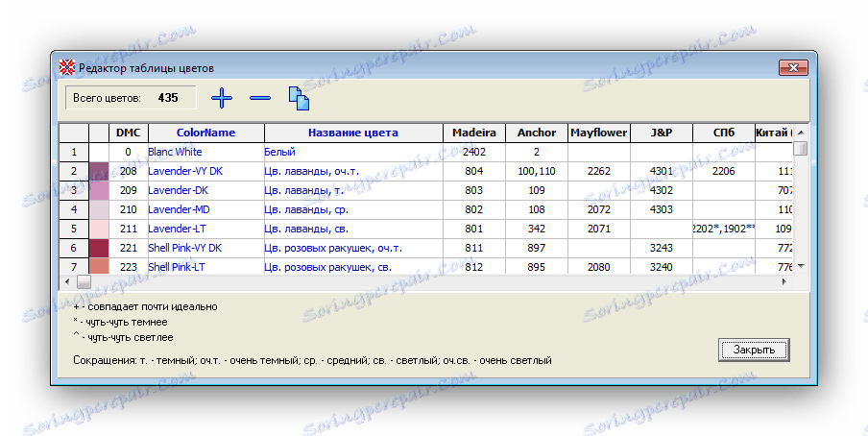
Task: Click the ColorName column header
Action: click(x=205, y=133)
